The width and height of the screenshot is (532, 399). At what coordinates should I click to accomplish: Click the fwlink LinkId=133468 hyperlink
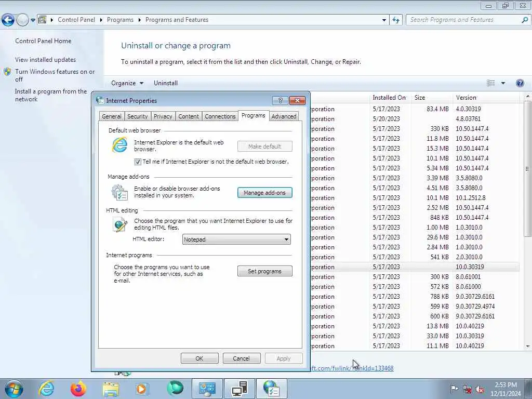[352, 368]
